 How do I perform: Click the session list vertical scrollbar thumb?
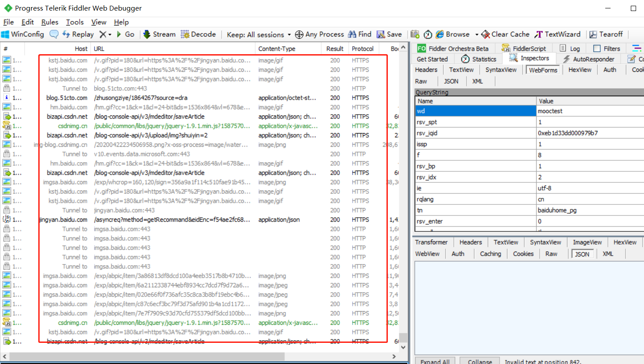click(403, 338)
